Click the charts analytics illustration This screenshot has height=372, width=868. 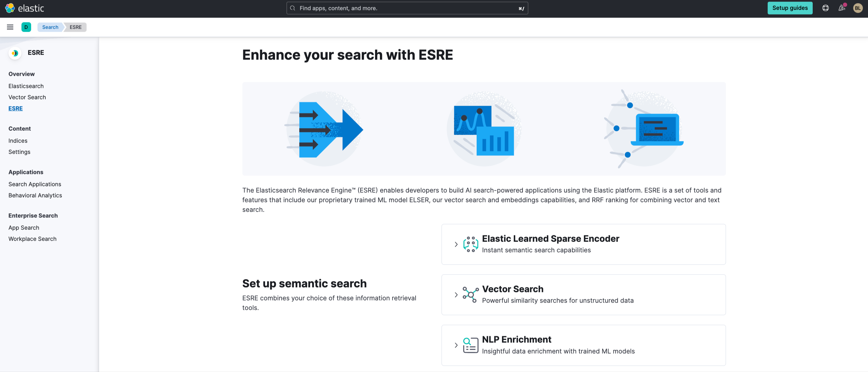pos(484,129)
